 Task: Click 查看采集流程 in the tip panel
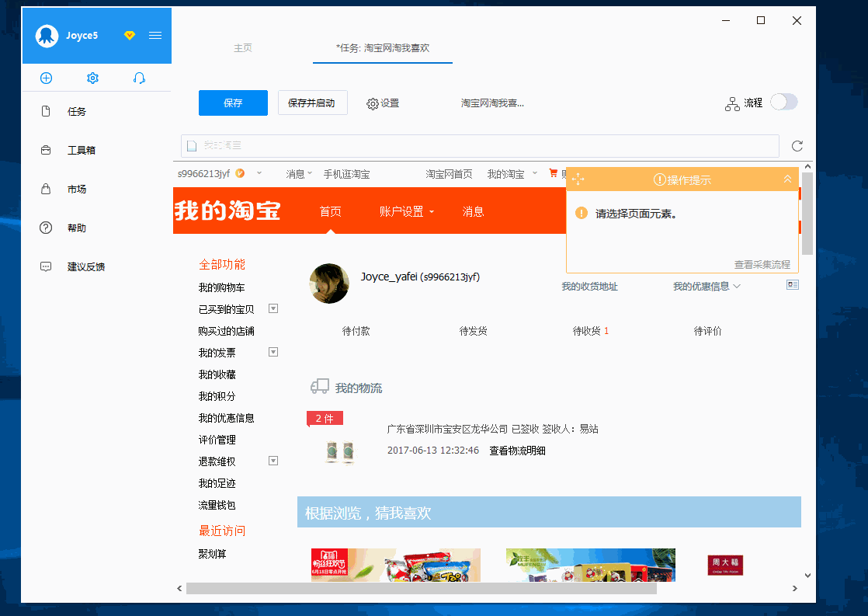[762, 264]
